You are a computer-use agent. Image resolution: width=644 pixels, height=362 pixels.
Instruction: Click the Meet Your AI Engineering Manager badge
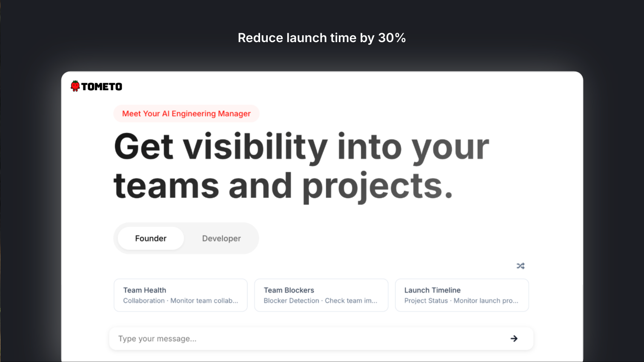click(186, 114)
